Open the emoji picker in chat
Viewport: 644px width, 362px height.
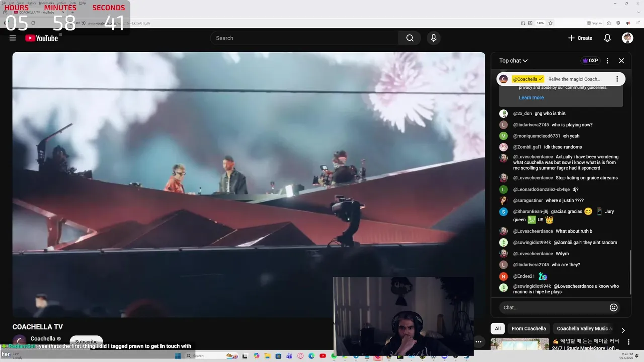point(613,307)
